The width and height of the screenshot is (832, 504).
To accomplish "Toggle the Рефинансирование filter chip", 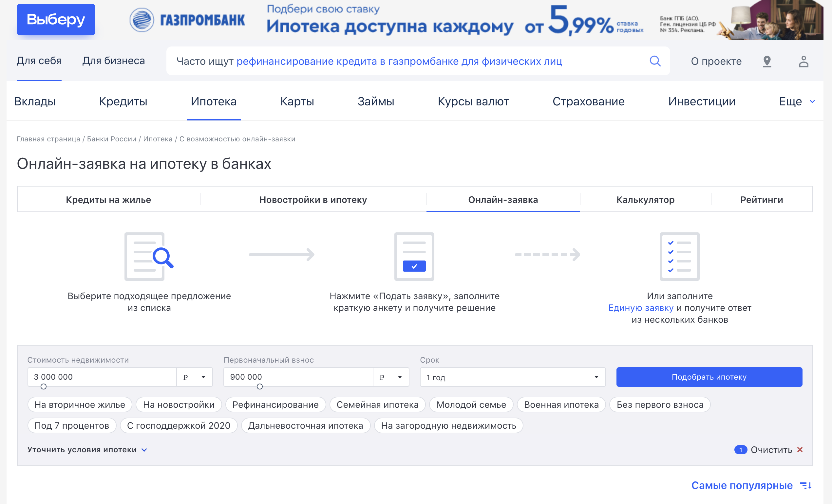I will (x=275, y=405).
